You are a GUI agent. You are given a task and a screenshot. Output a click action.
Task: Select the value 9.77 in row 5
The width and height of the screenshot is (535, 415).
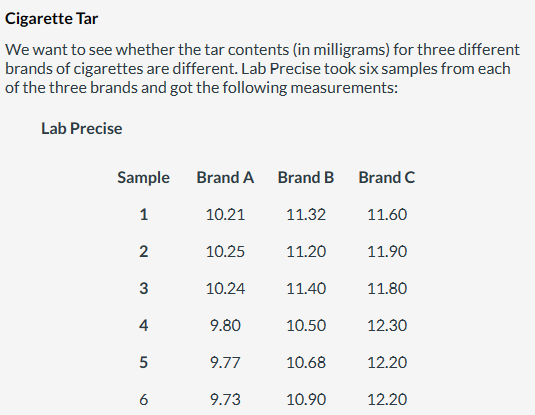(x=225, y=362)
